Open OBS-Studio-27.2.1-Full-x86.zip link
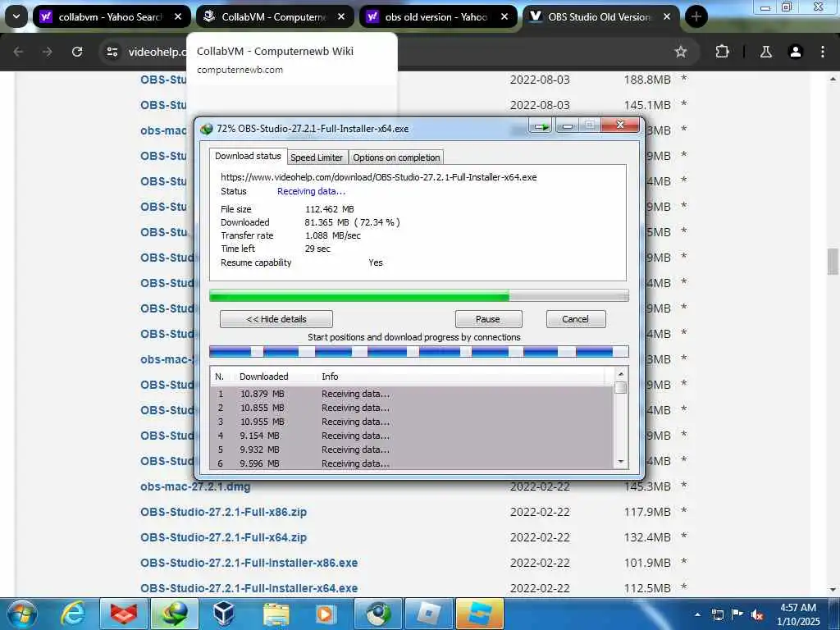The width and height of the screenshot is (840, 630). (223, 512)
